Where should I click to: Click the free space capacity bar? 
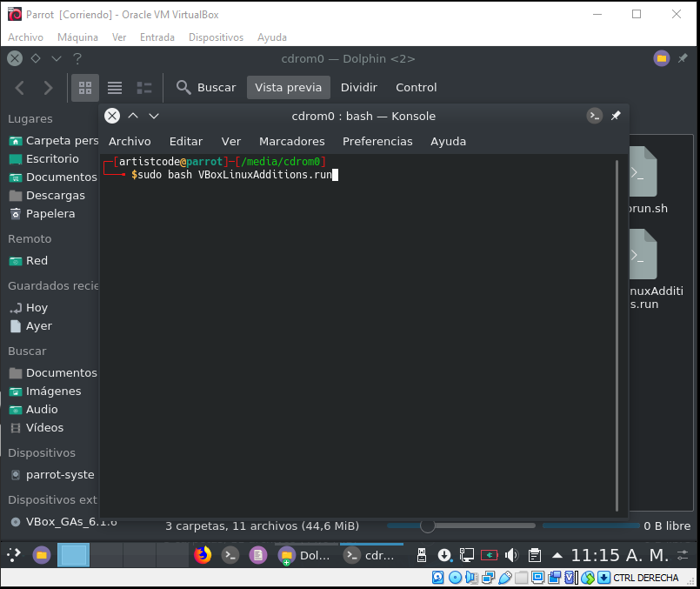590,525
